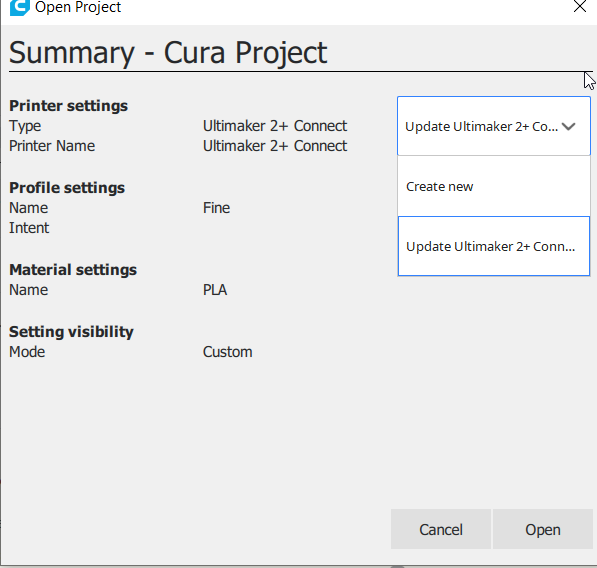Click the Type label
The width and height of the screenshot is (597, 568).
coord(25,126)
